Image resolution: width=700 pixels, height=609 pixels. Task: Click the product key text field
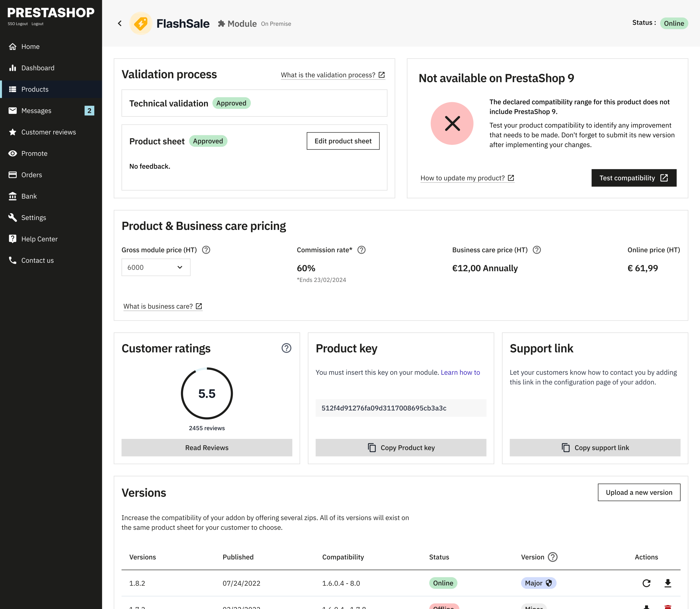[401, 408]
